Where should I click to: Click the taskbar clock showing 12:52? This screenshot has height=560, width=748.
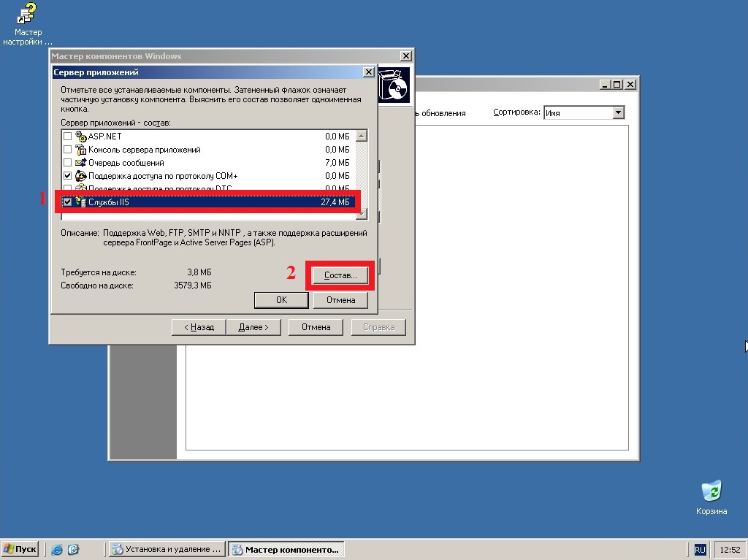[730, 550]
